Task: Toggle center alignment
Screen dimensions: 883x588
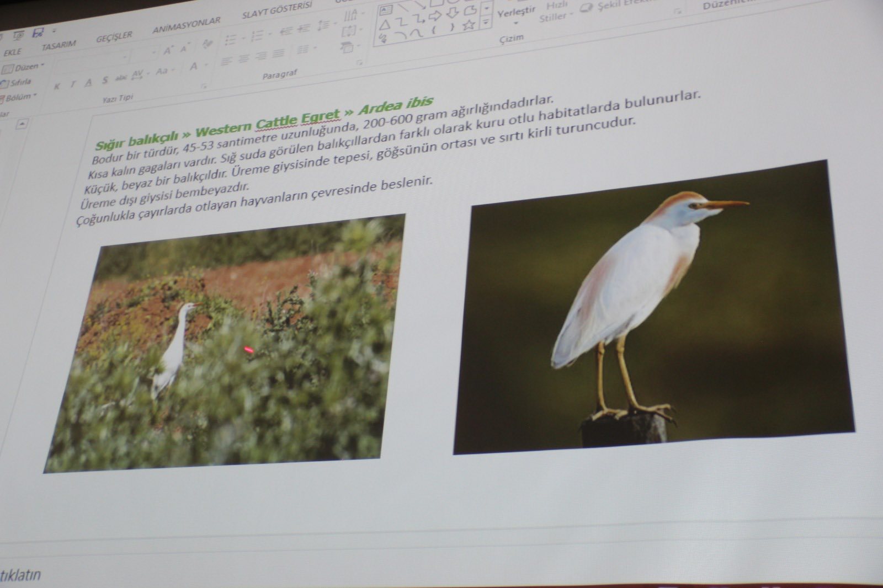Action: tap(244, 58)
